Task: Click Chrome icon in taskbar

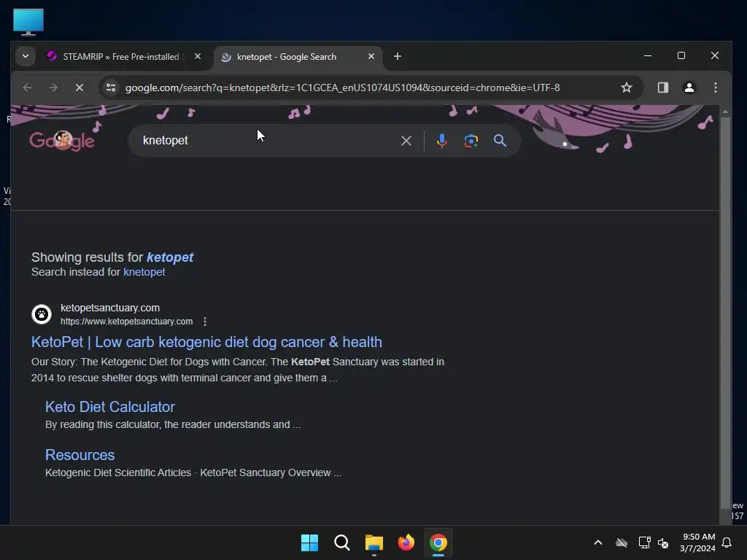Action: [x=438, y=542]
